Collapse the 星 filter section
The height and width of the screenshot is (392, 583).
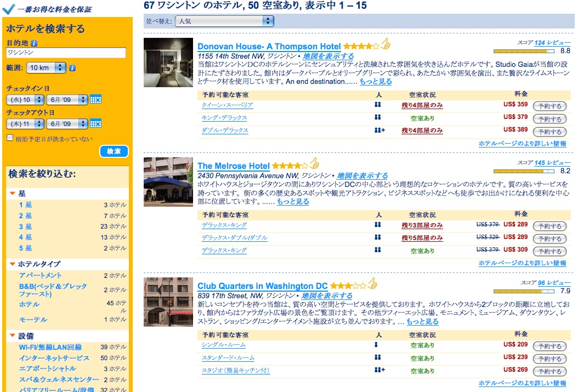pyautogui.click(x=13, y=194)
